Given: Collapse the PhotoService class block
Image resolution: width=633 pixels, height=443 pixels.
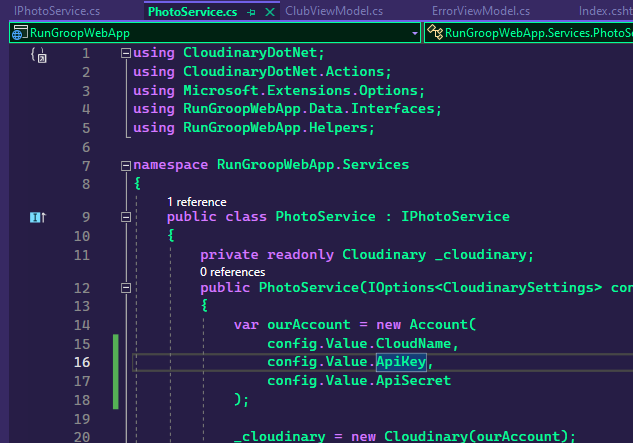Looking at the screenshot, I should coord(126,217).
